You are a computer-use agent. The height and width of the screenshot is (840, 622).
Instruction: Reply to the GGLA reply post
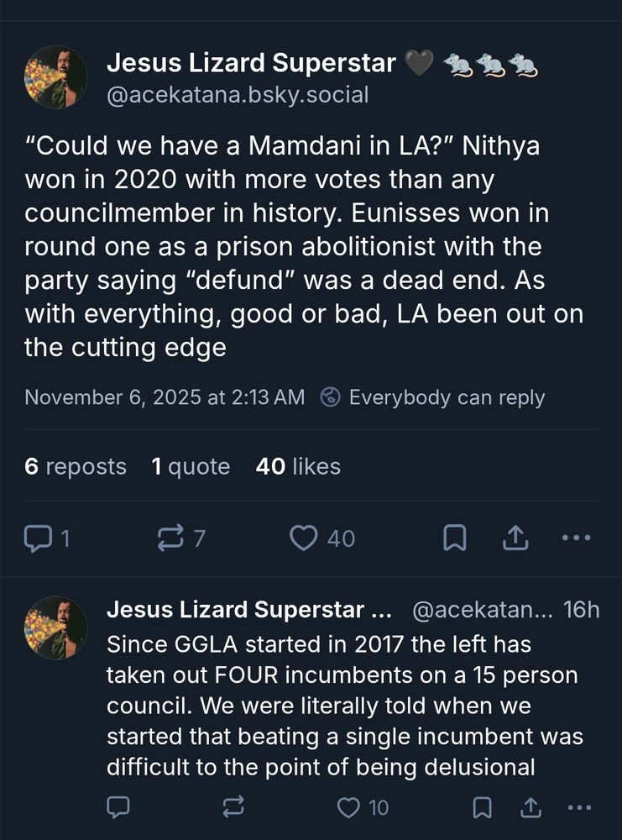[118, 808]
